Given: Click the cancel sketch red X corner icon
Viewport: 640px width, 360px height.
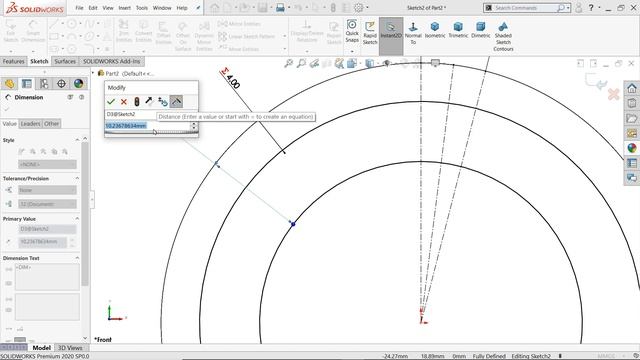Looking at the screenshot, I should click(x=613, y=95).
